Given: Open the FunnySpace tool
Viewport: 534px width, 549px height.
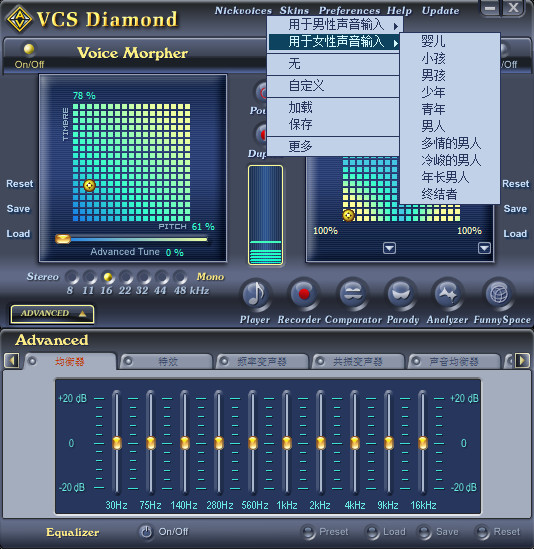Looking at the screenshot, I should (498, 294).
